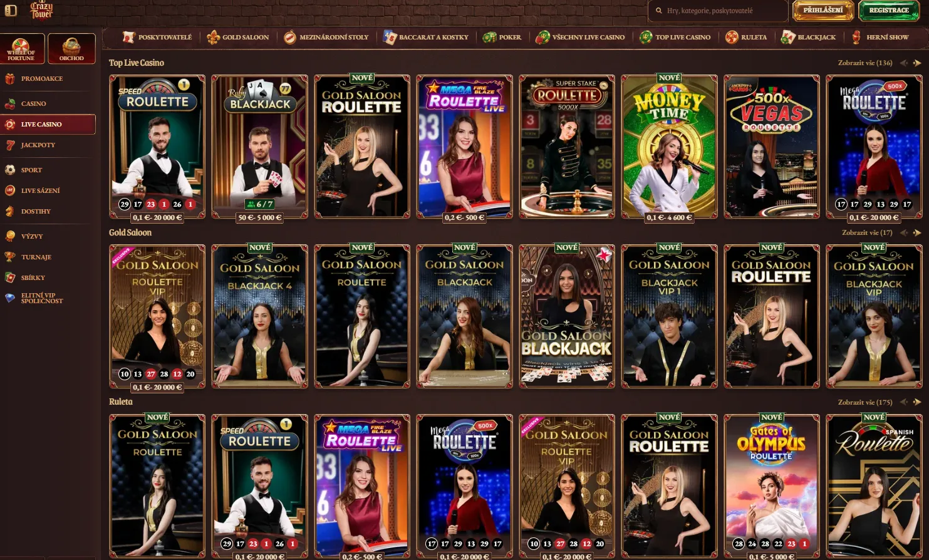
Task: Click the previous arrow for the Ruleta row
Action: (x=904, y=402)
